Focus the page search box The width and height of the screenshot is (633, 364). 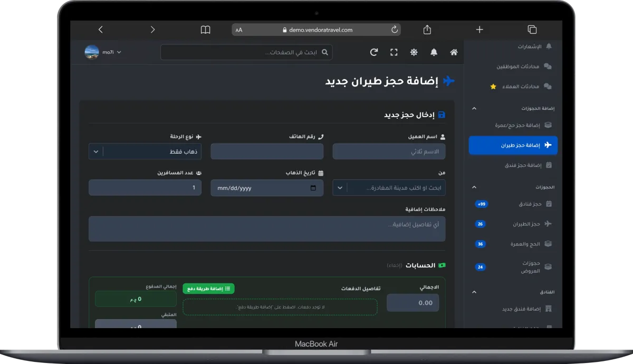point(246,52)
